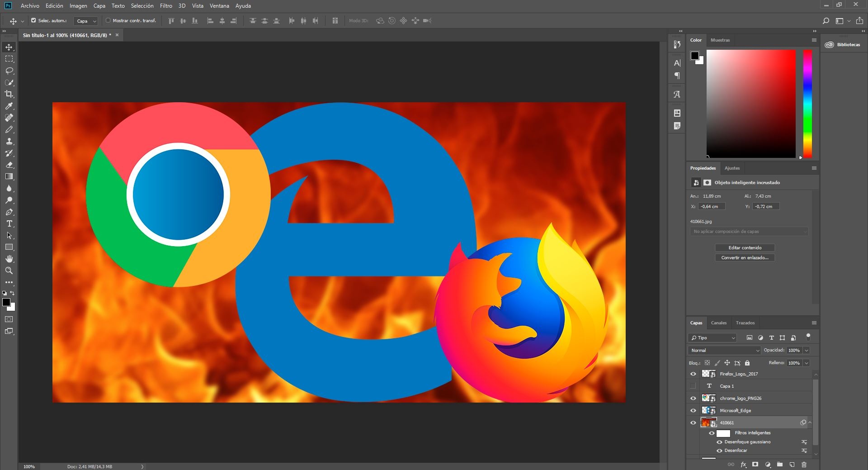The height and width of the screenshot is (470, 868).
Task: Open the collapsed Paragraph panel icon
Action: coord(677,76)
